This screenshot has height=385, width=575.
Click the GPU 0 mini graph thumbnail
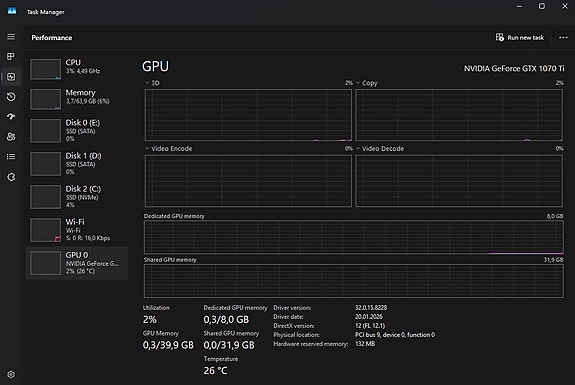pyautogui.click(x=45, y=263)
